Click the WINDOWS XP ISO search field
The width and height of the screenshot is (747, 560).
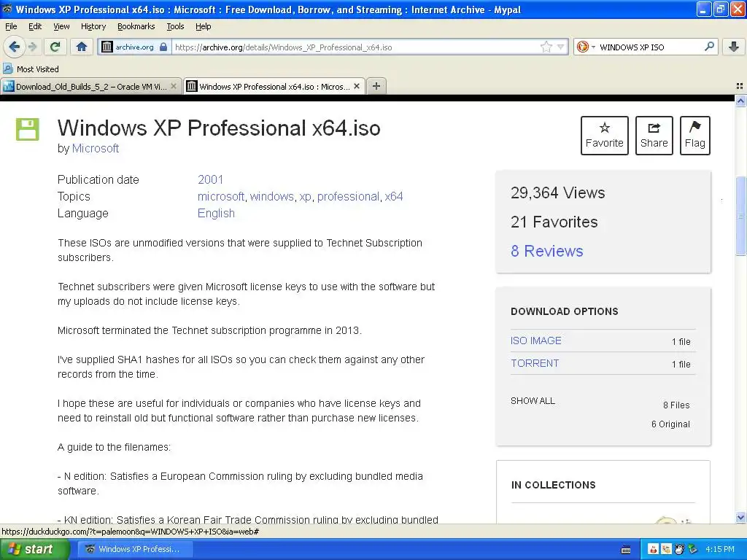650,47
